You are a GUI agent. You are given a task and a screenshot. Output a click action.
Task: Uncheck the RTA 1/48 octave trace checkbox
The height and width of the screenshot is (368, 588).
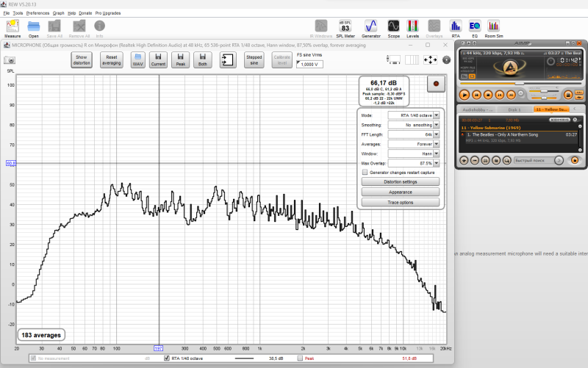click(167, 358)
